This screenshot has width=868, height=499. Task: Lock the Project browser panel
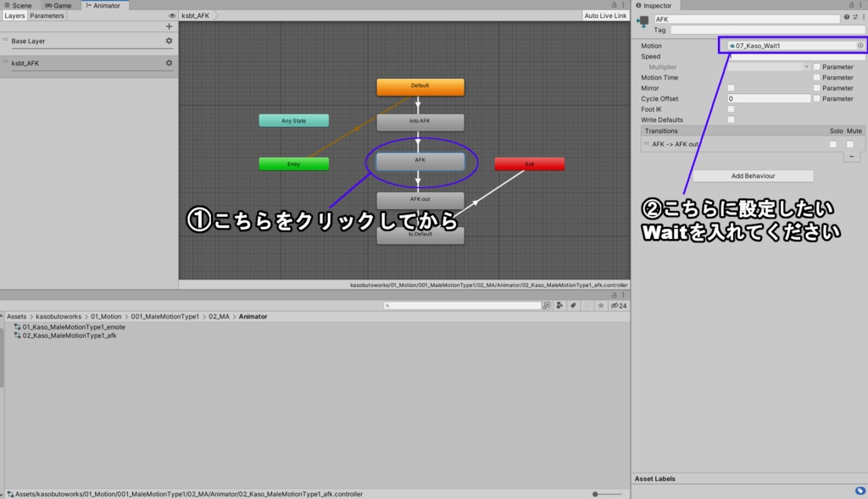[x=614, y=295]
